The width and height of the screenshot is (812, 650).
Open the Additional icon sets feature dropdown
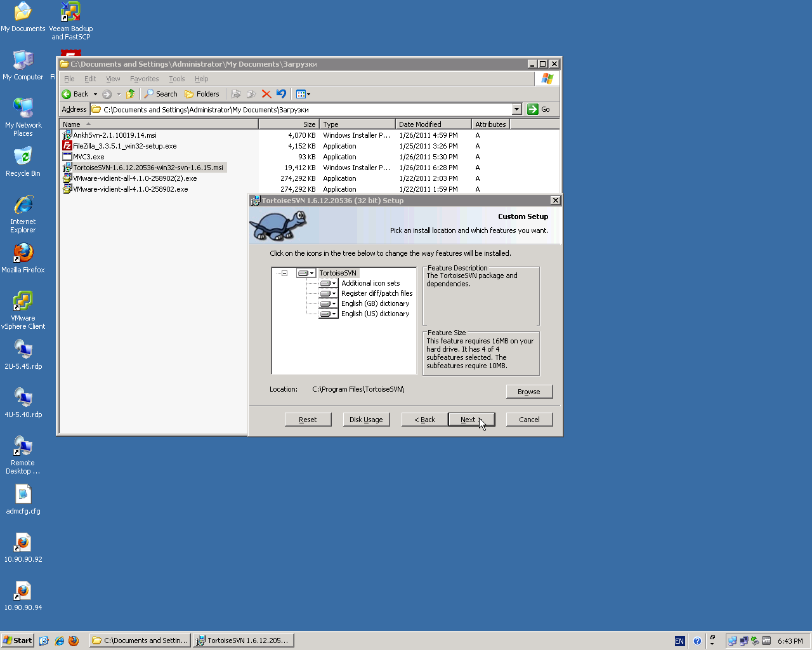click(328, 283)
